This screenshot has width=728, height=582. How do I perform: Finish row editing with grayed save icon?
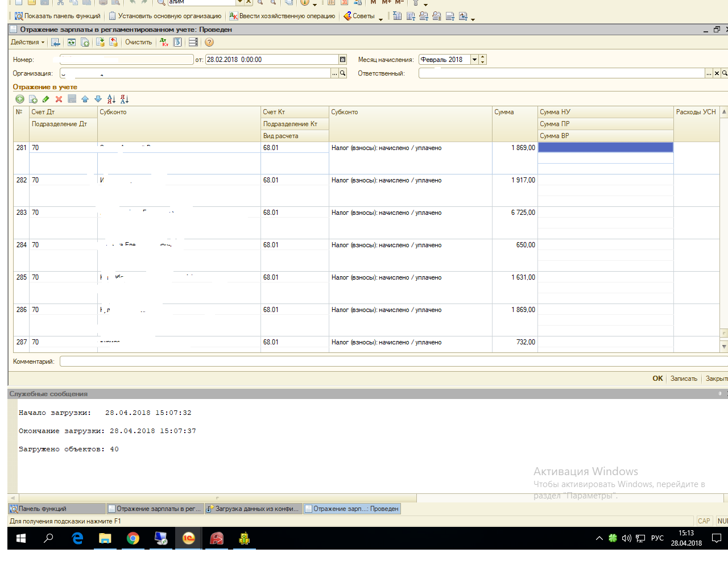point(72,99)
